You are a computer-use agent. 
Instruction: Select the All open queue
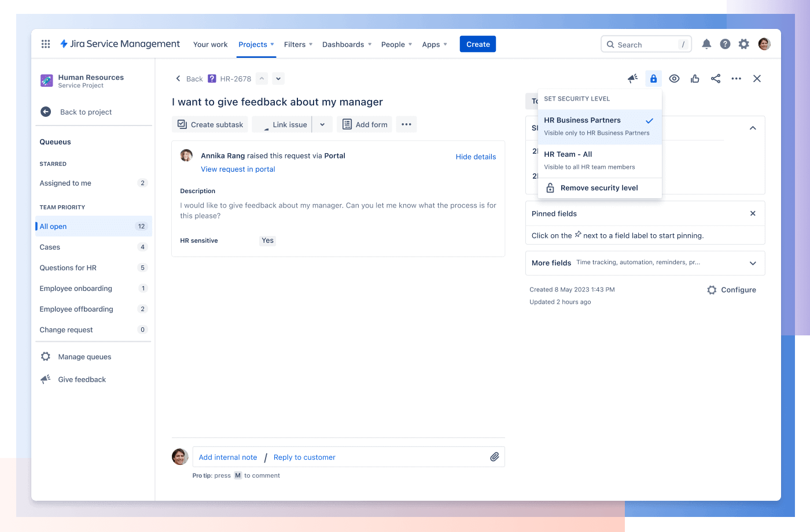(x=53, y=226)
